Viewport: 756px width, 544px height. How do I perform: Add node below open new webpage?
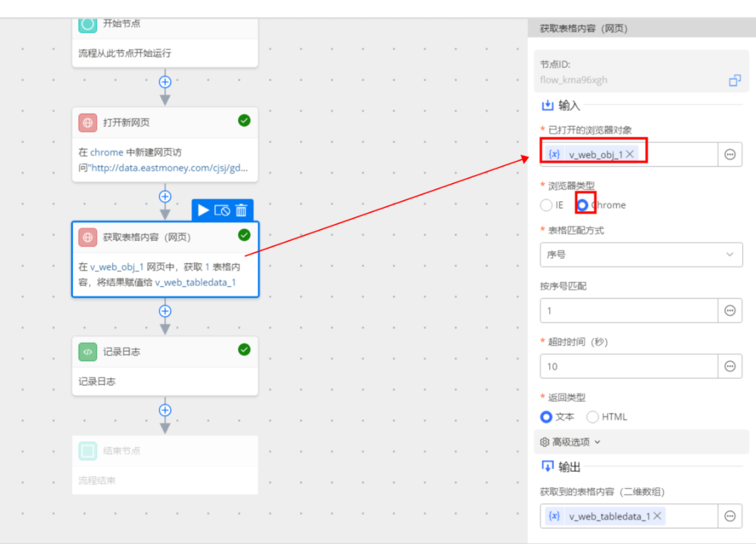pyautogui.click(x=165, y=196)
